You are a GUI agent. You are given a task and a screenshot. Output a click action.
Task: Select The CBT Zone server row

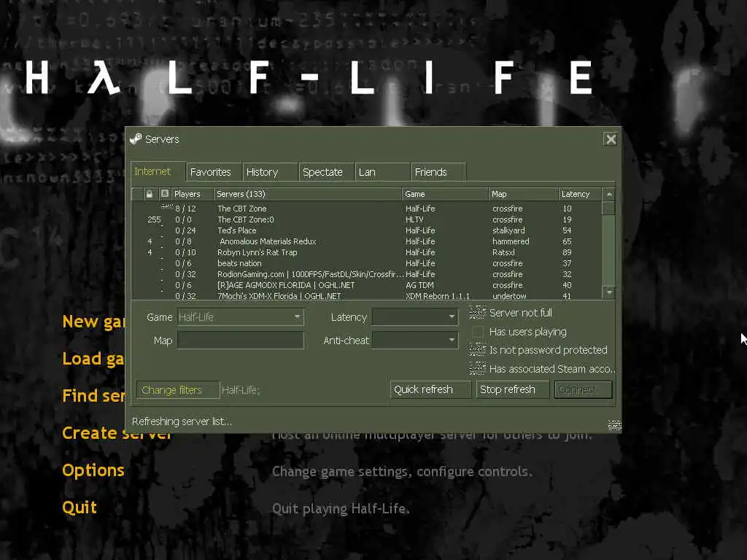tap(367, 209)
